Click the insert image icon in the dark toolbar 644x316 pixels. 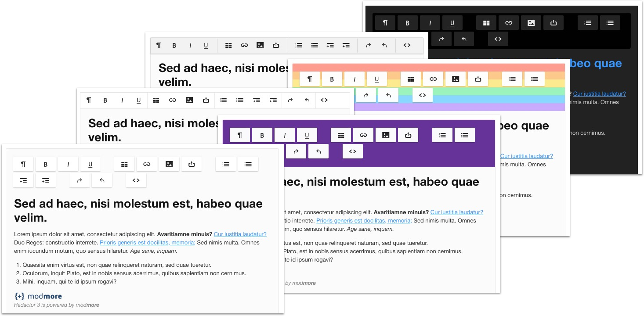click(x=531, y=23)
